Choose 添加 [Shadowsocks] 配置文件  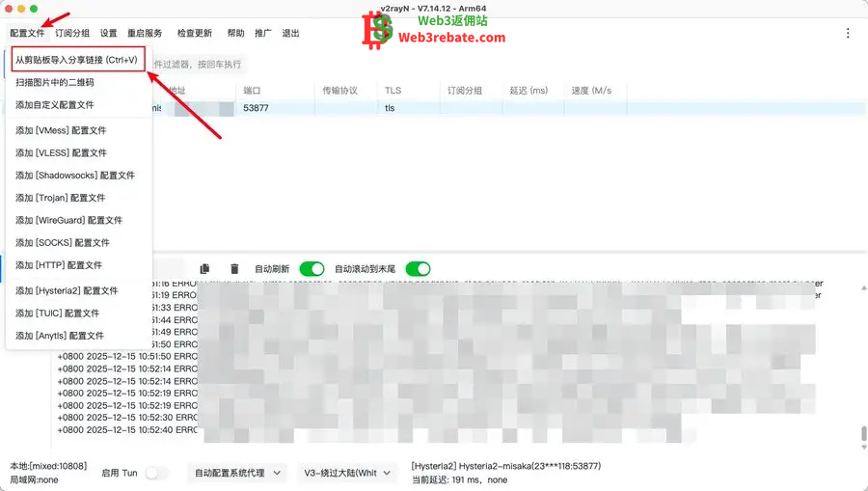[x=79, y=176]
